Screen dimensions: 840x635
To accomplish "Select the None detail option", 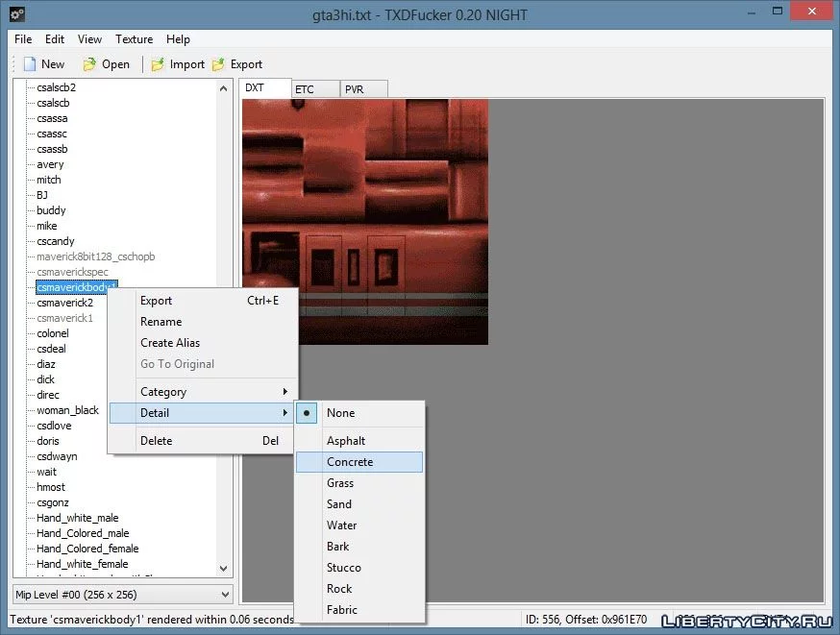I will (359, 413).
